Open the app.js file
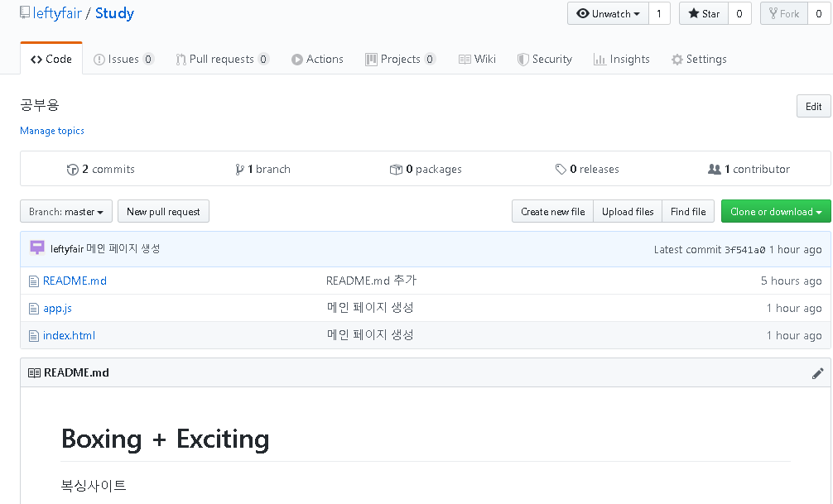833x504 pixels. tap(57, 308)
